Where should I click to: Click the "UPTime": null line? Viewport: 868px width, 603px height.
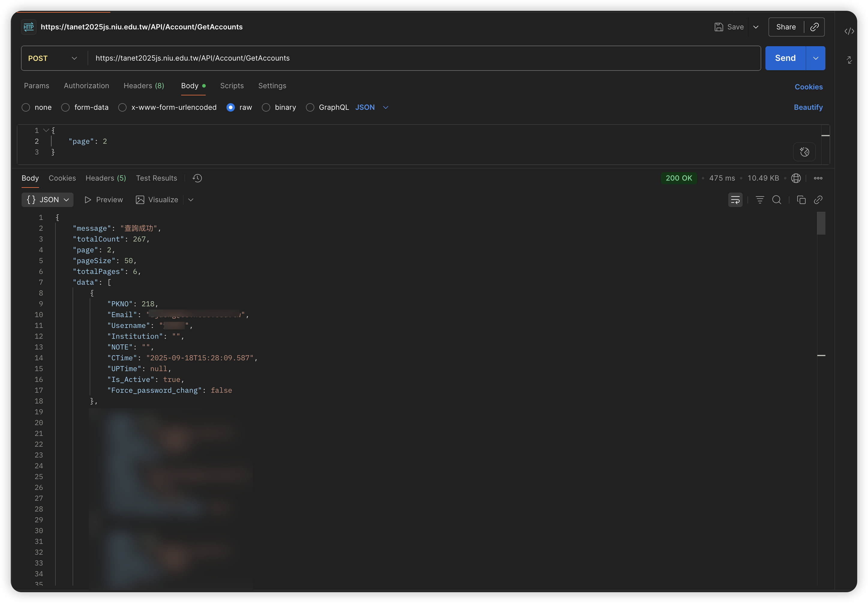point(139,369)
